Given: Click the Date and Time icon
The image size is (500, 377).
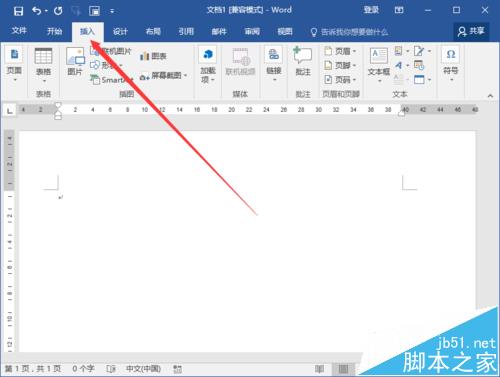Looking at the screenshot, I should [419, 65].
